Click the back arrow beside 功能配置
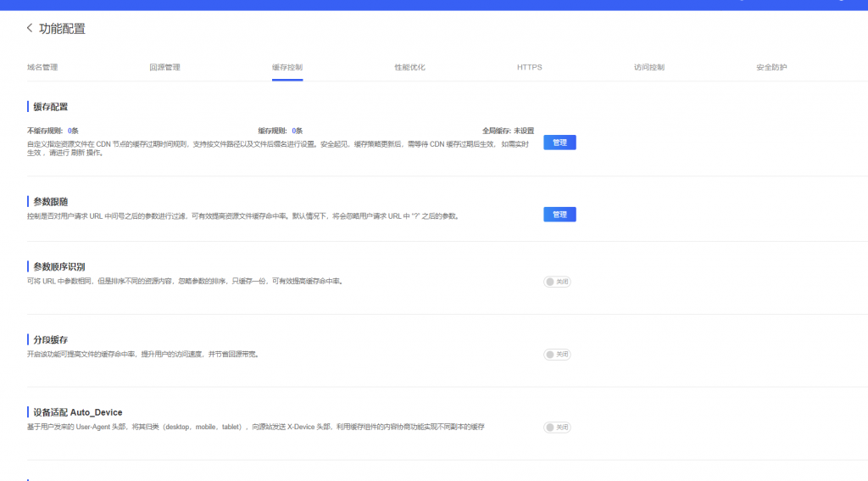Screen dimensions: 868x481 pyautogui.click(x=31, y=28)
